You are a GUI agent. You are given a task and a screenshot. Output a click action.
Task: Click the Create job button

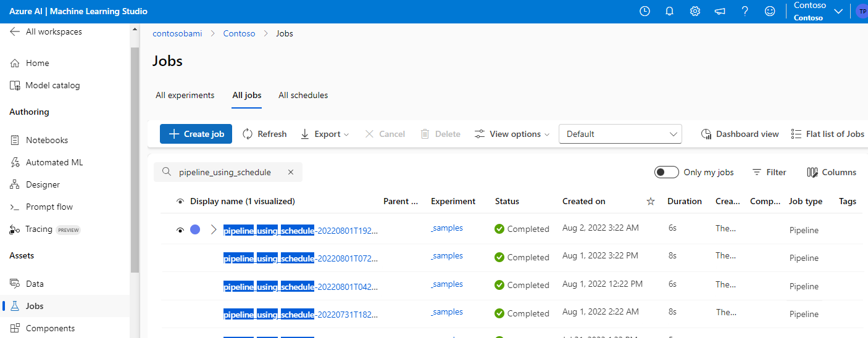196,134
